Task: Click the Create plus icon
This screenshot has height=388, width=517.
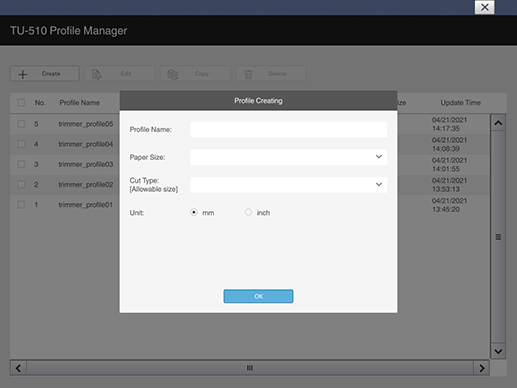Action: tap(23, 74)
